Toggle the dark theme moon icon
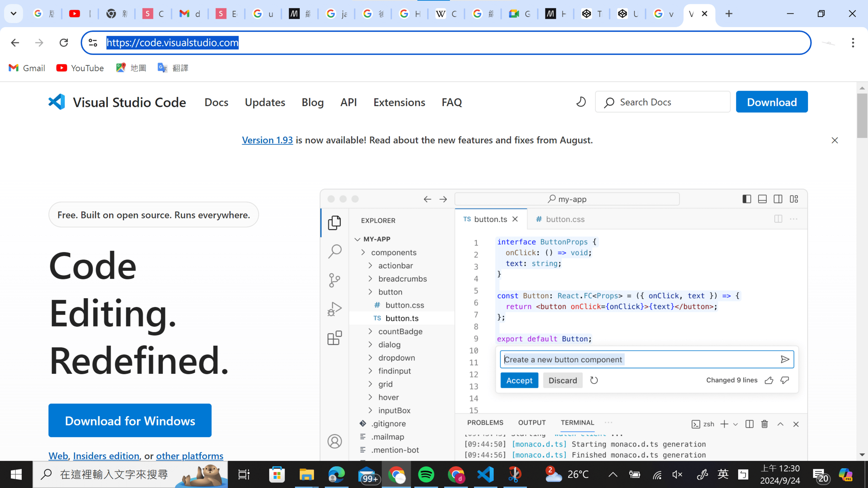This screenshot has width=868, height=488. 581,102
